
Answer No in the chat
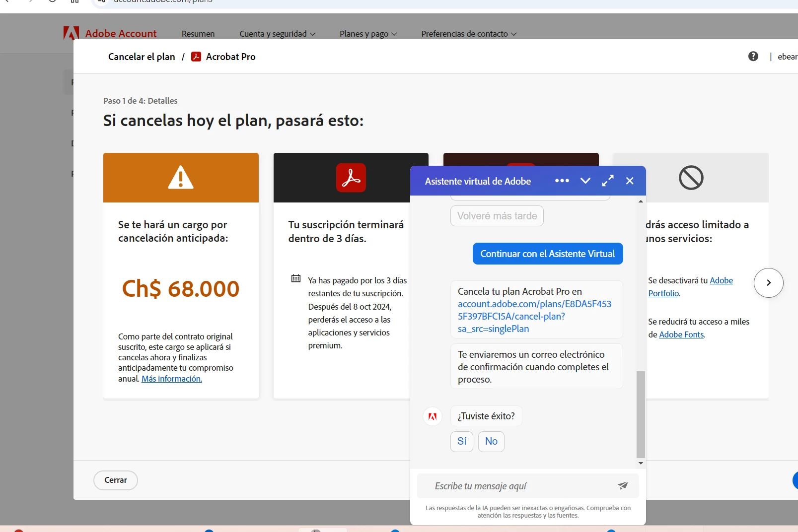pos(491,441)
